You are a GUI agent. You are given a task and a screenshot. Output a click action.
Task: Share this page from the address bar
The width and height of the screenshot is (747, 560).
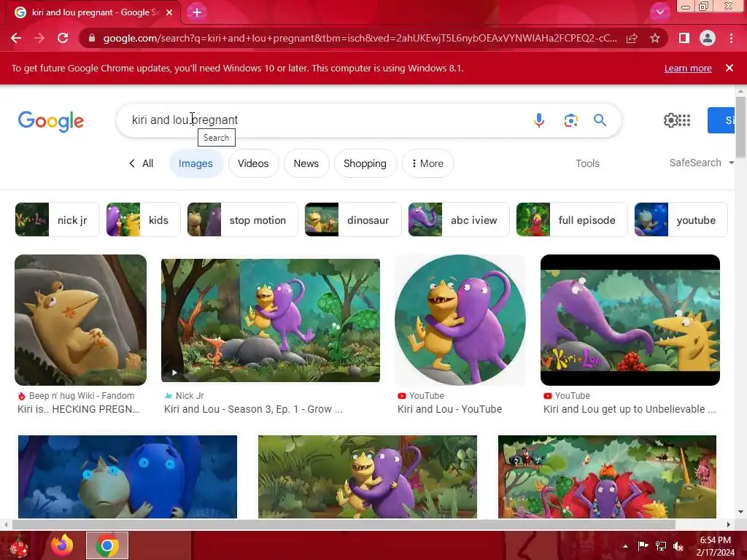click(x=632, y=38)
